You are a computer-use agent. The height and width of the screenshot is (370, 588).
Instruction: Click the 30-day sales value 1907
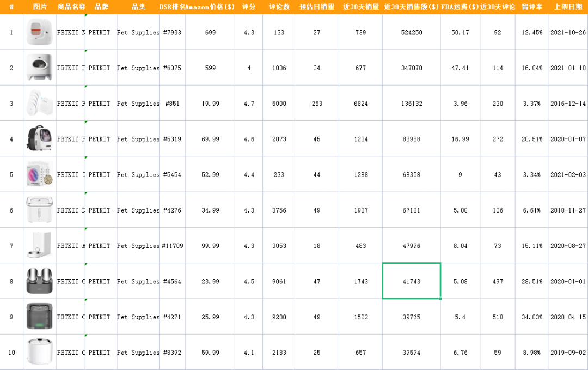coord(361,210)
